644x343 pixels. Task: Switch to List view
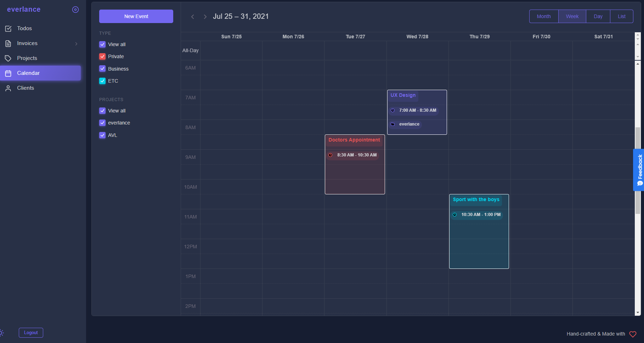pyautogui.click(x=622, y=16)
